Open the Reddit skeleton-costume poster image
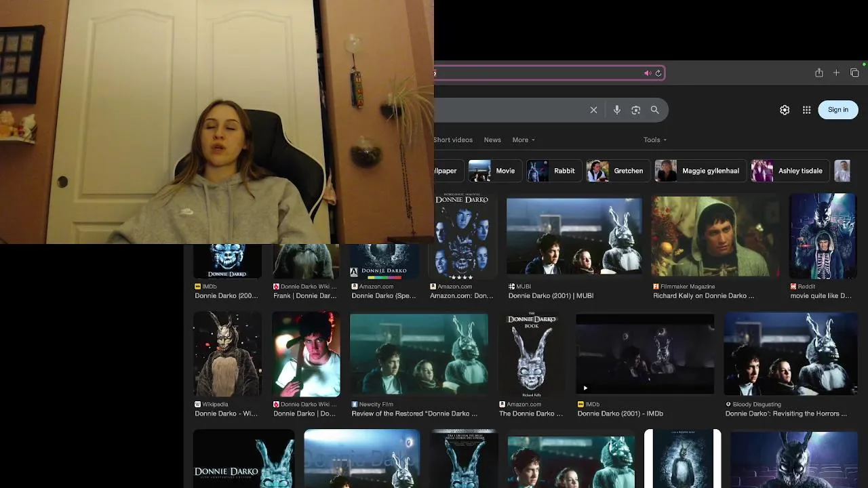Image resolution: width=868 pixels, height=488 pixels. 823,237
